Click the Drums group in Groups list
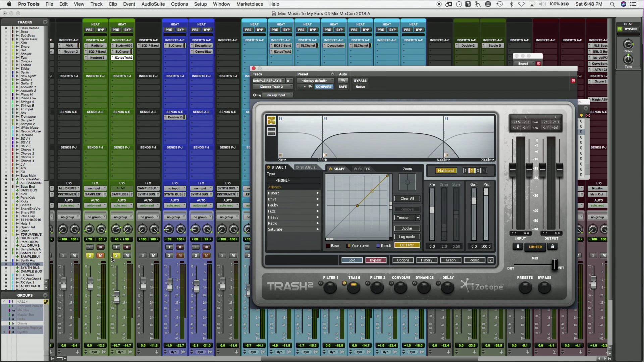Screen dimensions: 644x362 [x=22, y=323]
